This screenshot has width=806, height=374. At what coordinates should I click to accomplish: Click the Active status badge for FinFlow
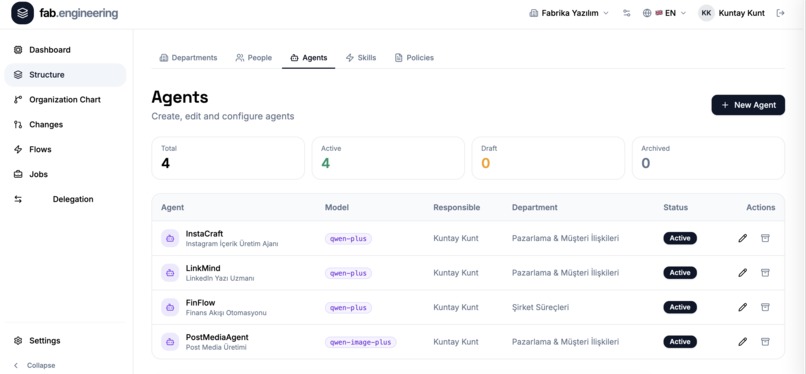point(680,307)
